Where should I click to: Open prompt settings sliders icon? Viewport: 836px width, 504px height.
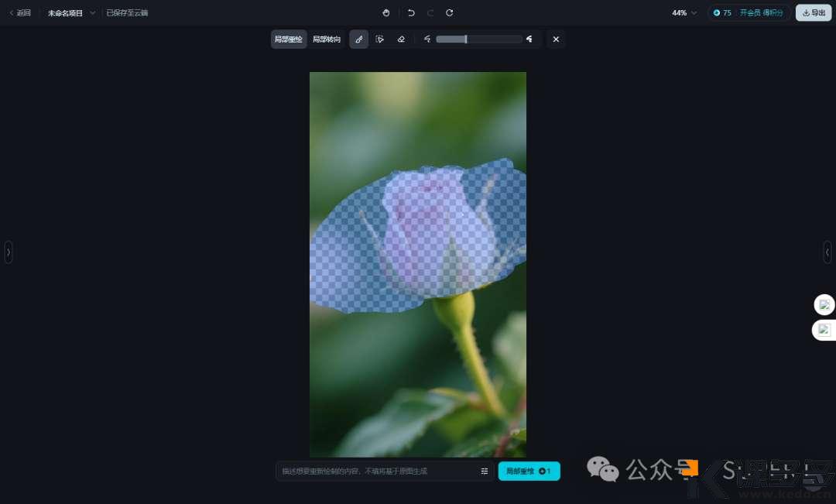tap(485, 471)
